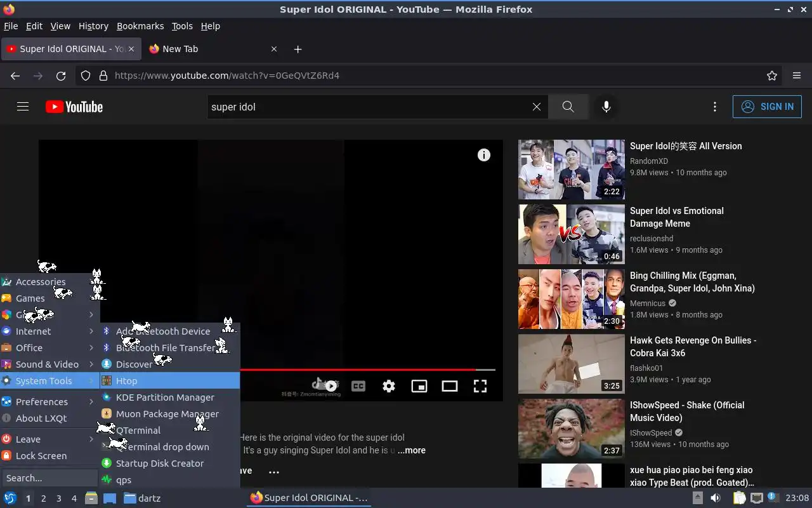Open the Accessories category
The image size is (812, 508).
(50, 281)
